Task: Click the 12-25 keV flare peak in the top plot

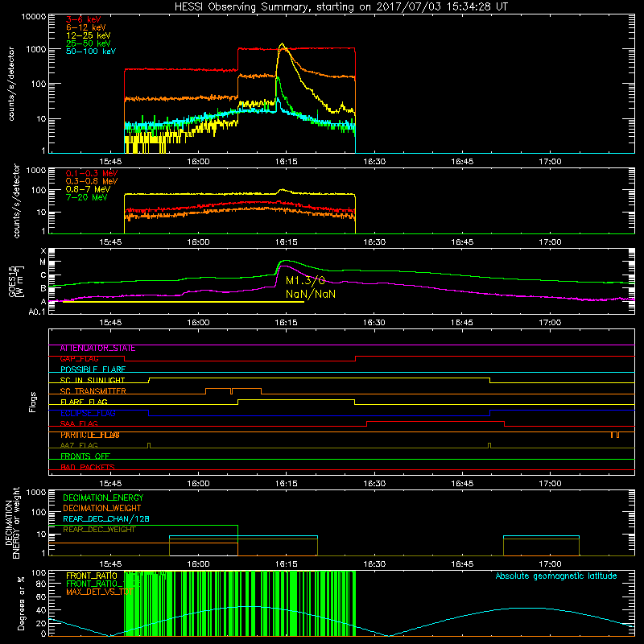Action: pyautogui.click(x=282, y=43)
